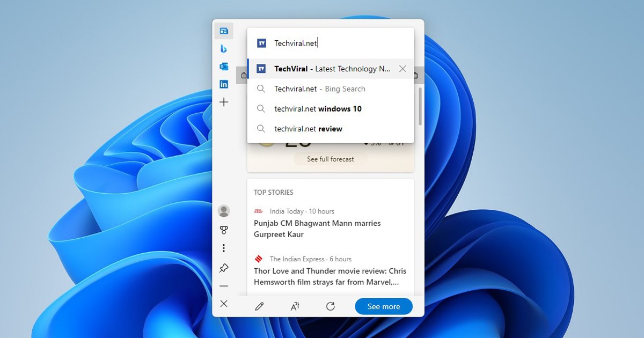
Task: Click the TOP STORIES heading
Action: (274, 192)
